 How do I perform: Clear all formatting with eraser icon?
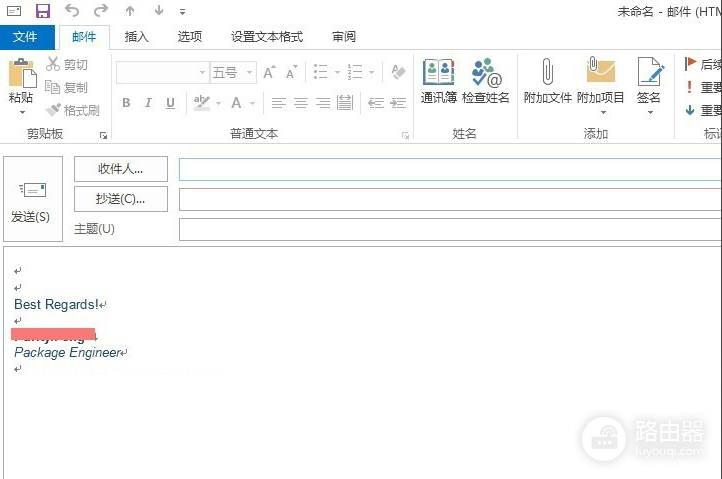point(398,72)
